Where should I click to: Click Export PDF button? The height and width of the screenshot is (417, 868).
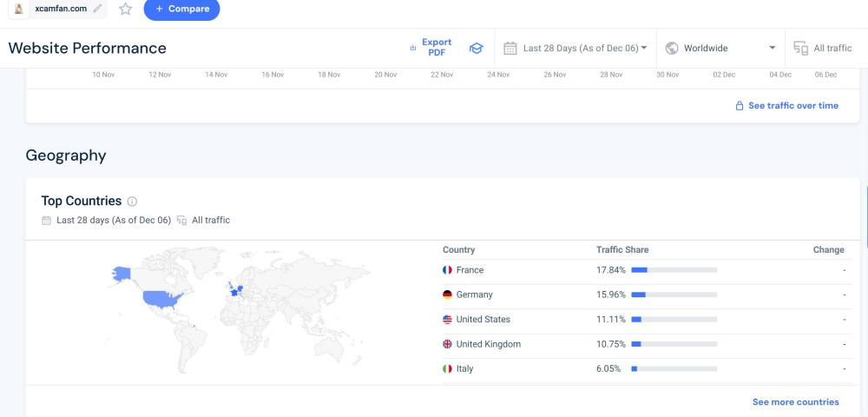coord(431,48)
